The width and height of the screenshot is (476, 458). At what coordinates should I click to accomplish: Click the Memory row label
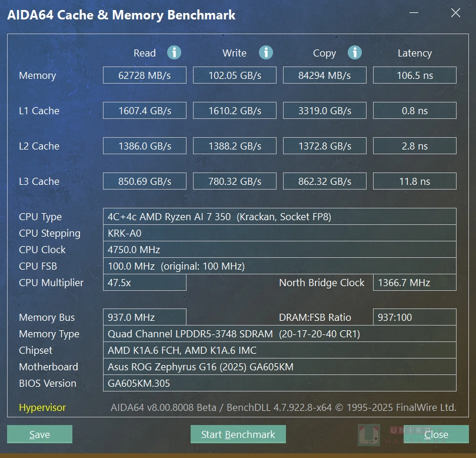click(x=37, y=75)
